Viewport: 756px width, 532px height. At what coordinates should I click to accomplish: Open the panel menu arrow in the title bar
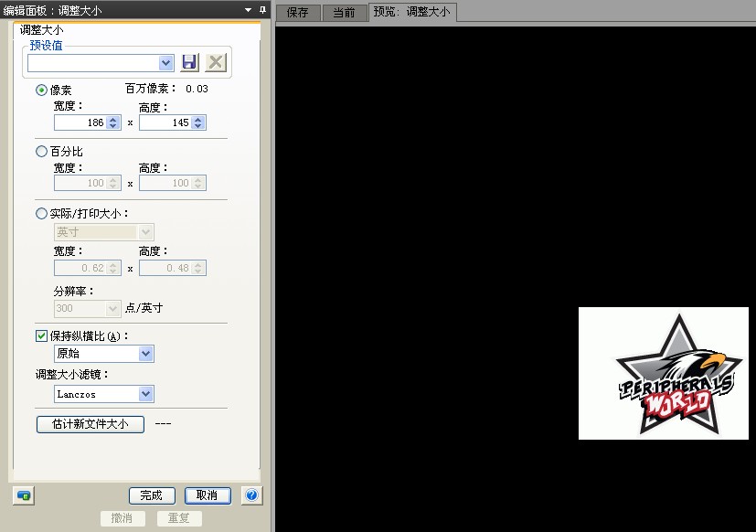[248, 9]
